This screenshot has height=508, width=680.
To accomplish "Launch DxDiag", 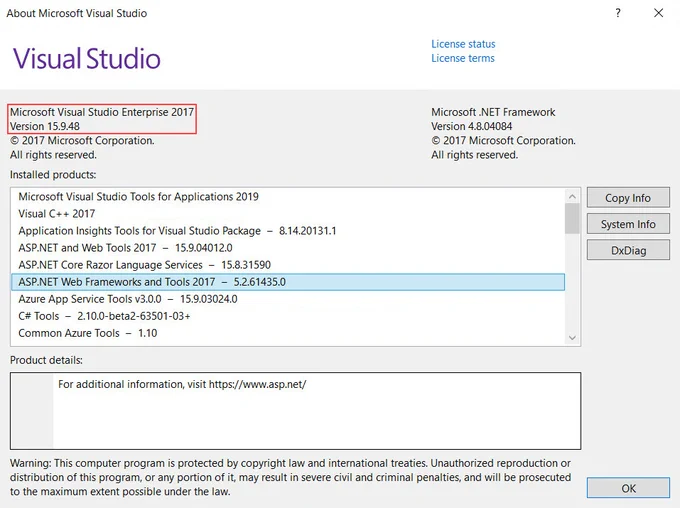I will point(628,250).
